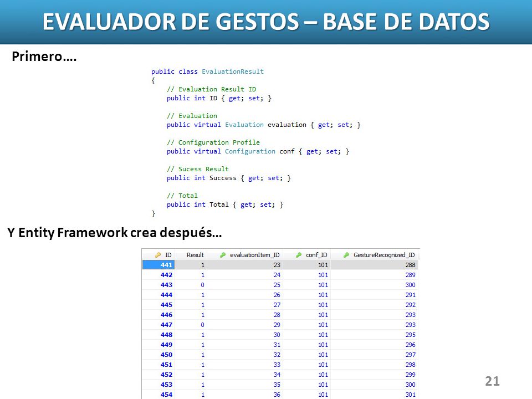Click 'Y Entity Framework crea después…' heading
This screenshot has height=399, width=532.
coord(115,233)
